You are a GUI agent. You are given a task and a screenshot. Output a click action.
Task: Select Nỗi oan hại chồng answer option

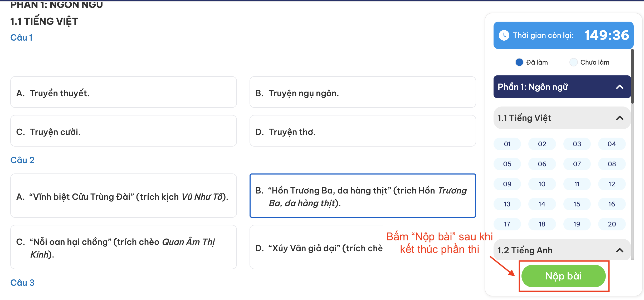click(x=123, y=247)
